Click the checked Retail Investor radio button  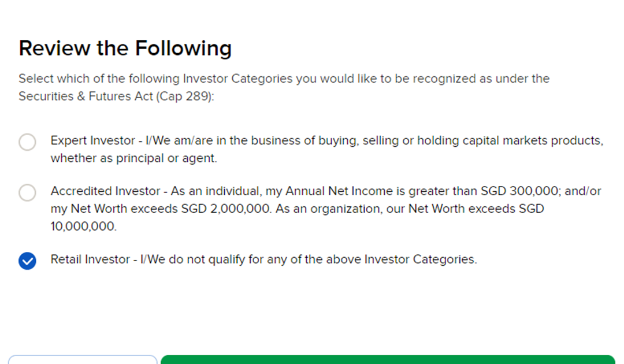coord(27,261)
